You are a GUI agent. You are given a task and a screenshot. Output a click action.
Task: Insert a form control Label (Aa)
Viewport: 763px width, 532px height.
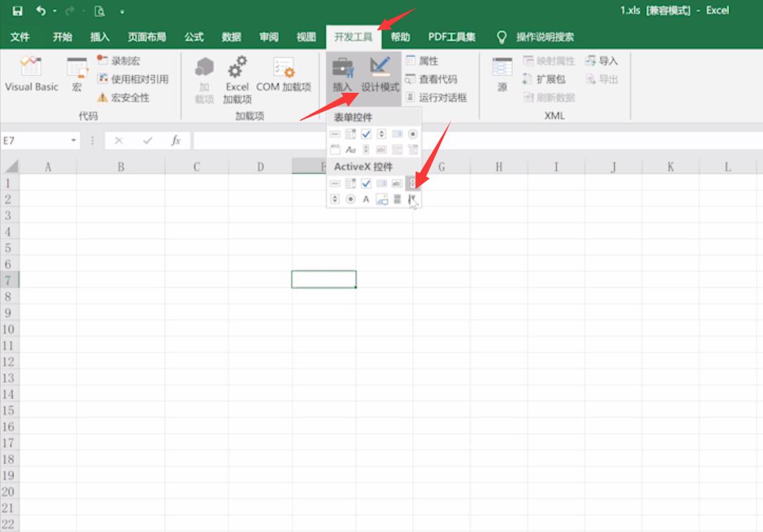click(350, 150)
